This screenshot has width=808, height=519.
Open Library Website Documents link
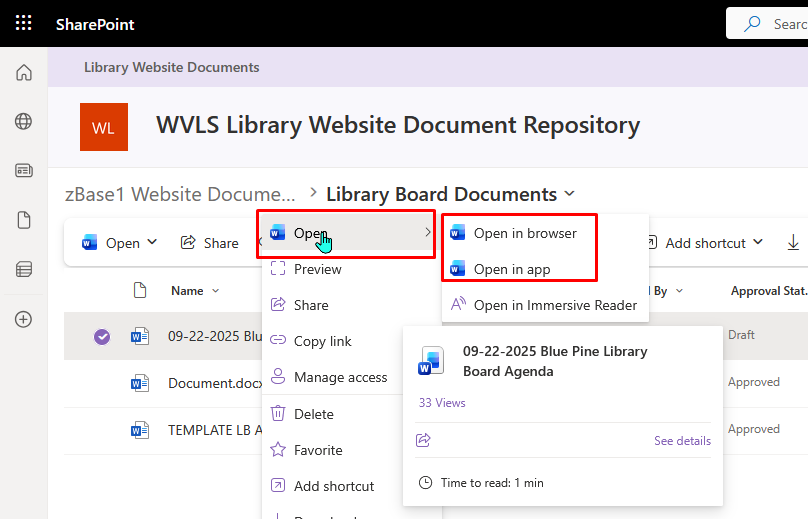click(x=172, y=68)
